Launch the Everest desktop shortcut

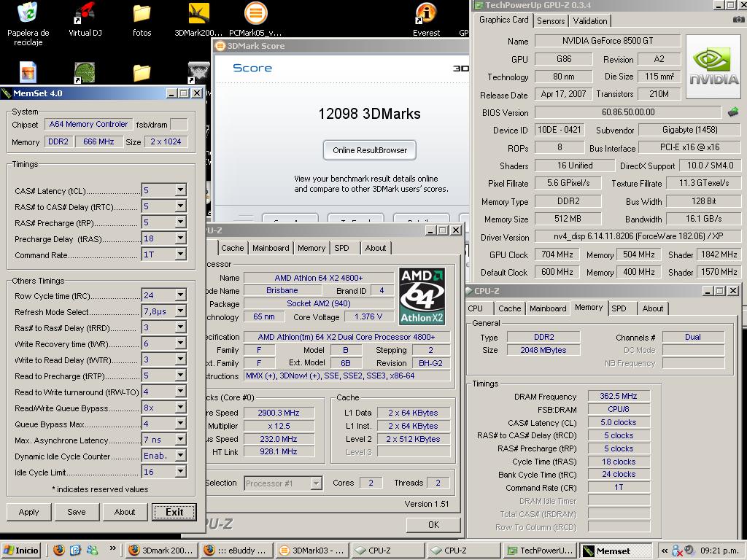pos(426,19)
